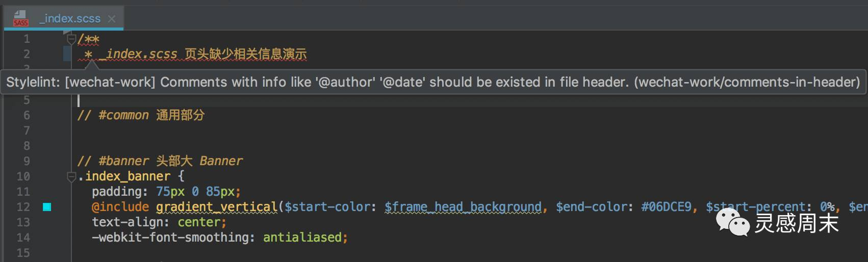
Task: Click the '// #common 通用部分' comment line
Action: click(x=141, y=115)
